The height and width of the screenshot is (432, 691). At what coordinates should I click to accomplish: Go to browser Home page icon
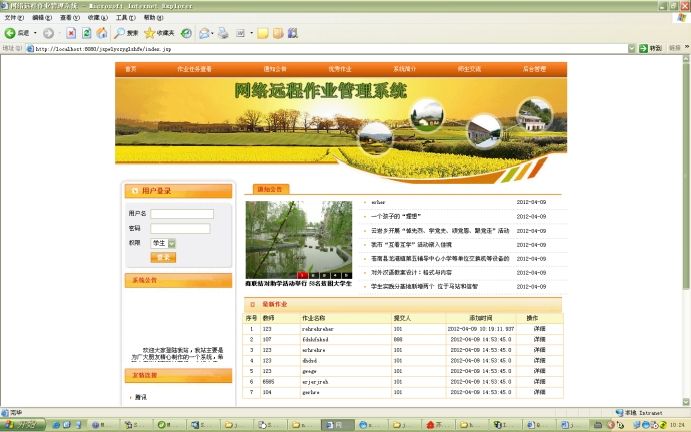click(102, 33)
